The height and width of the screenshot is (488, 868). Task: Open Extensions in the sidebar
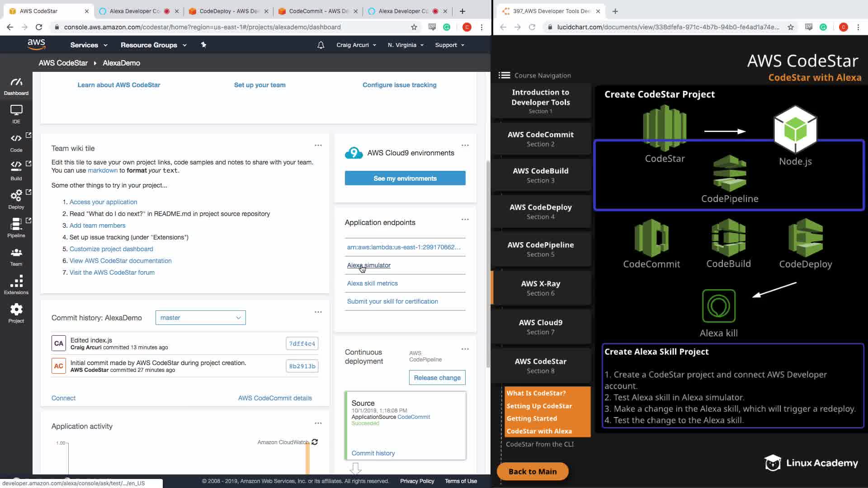[x=16, y=285]
